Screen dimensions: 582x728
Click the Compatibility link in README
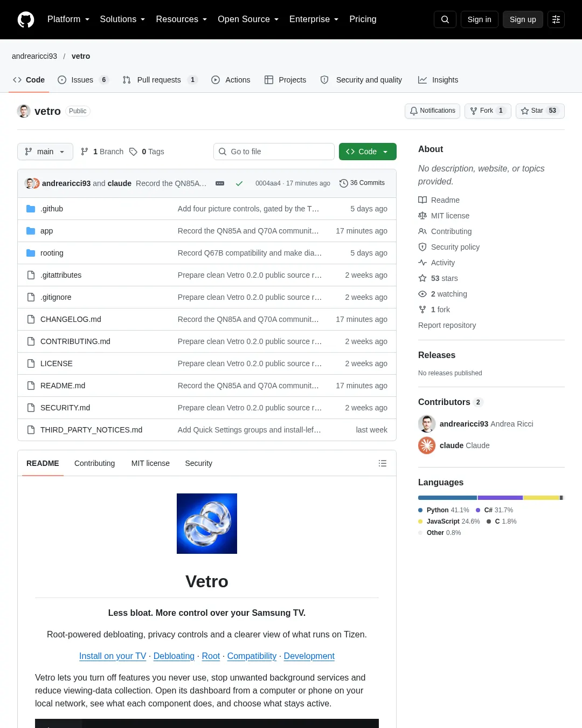pos(252,656)
